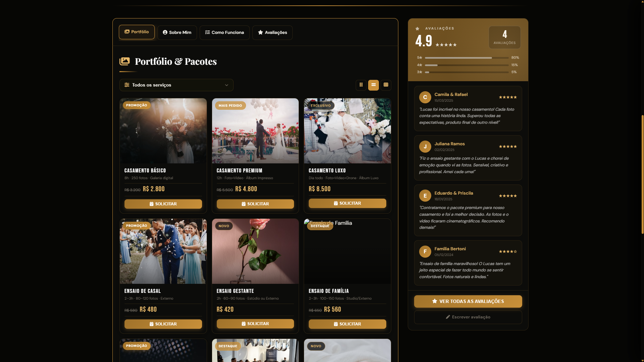Open the Sobre Mim tab
644x362 pixels.
177,33
